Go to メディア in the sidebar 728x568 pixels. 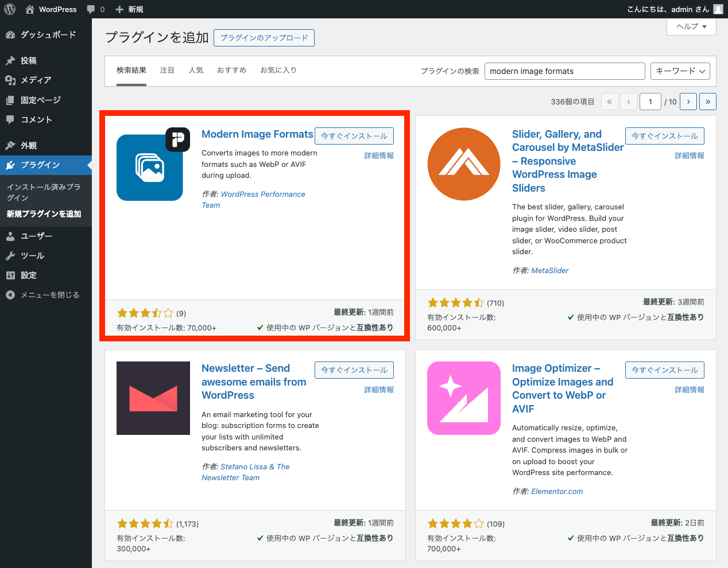(x=46, y=80)
